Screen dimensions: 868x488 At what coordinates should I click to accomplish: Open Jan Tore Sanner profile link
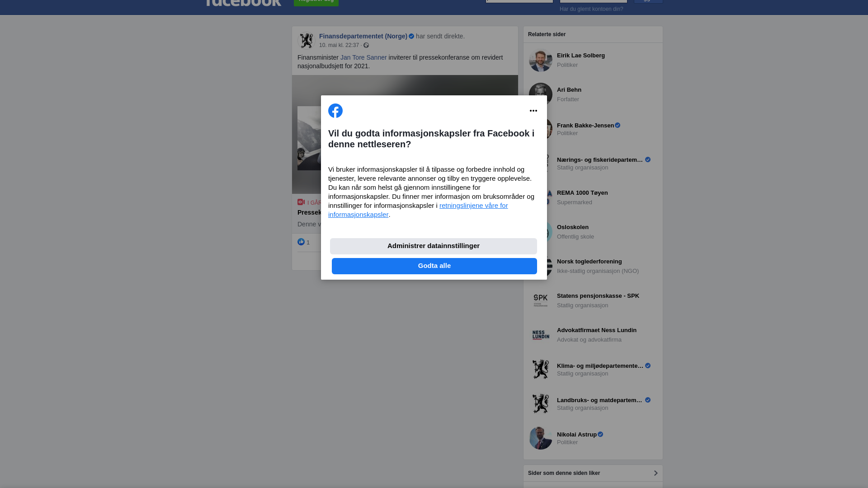click(x=363, y=57)
